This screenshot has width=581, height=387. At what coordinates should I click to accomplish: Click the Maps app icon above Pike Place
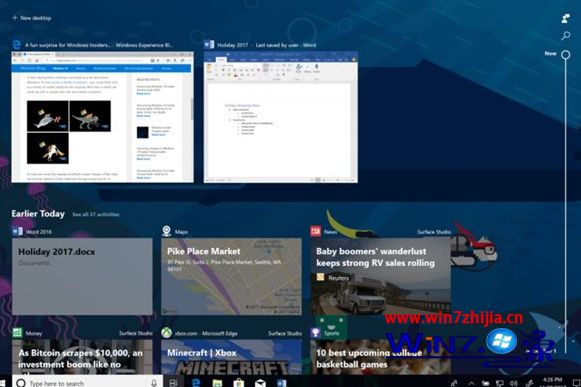point(167,231)
